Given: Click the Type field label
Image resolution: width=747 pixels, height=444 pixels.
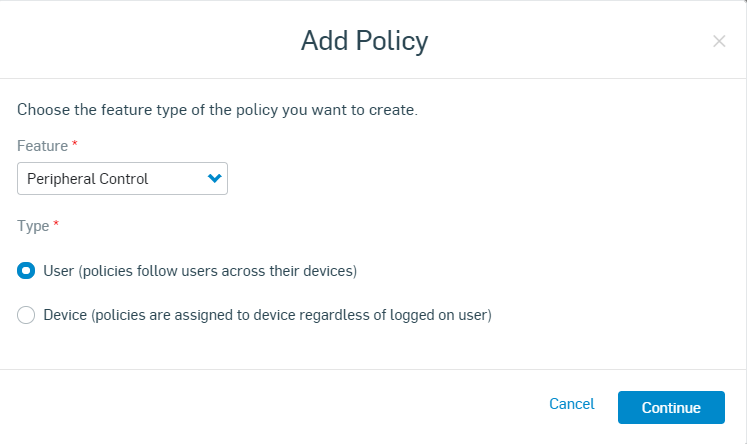Looking at the screenshot, I should tap(33, 226).
